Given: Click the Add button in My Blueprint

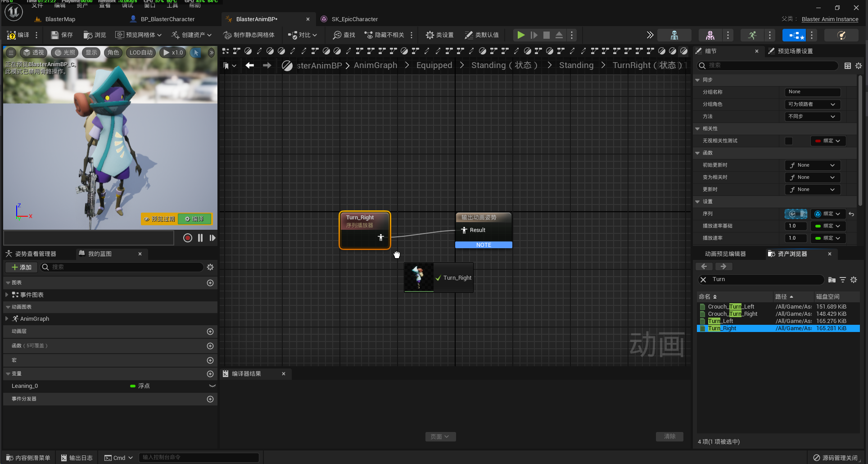Looking at the screenshot, I should [21, 267].
